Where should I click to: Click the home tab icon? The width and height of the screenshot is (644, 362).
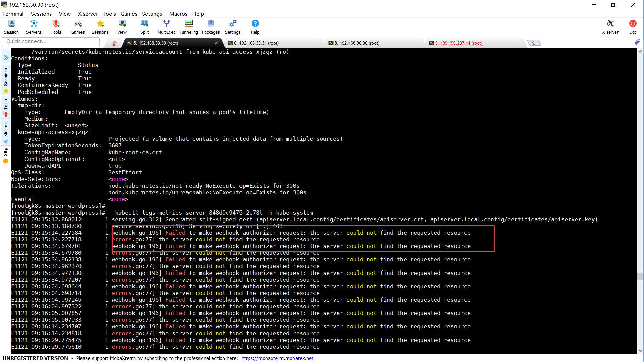pos(114,43)
